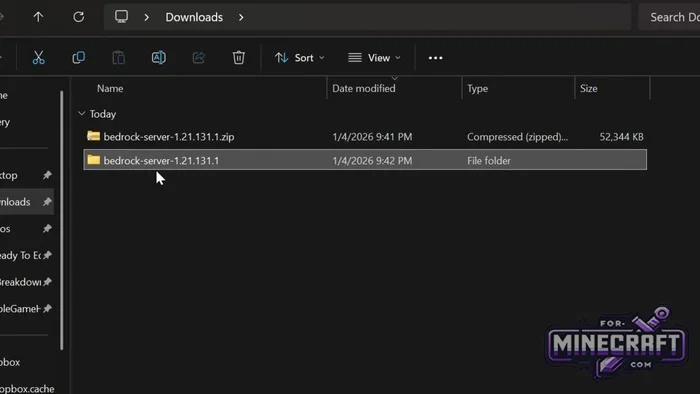Open the View dropdown
The height and width of the screenshot is (394, 700).
[374, 58]
